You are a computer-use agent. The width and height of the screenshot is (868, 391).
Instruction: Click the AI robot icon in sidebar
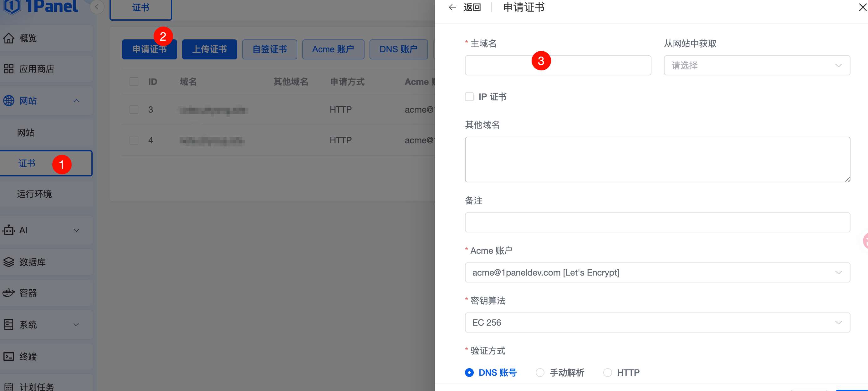coord(9,230)
